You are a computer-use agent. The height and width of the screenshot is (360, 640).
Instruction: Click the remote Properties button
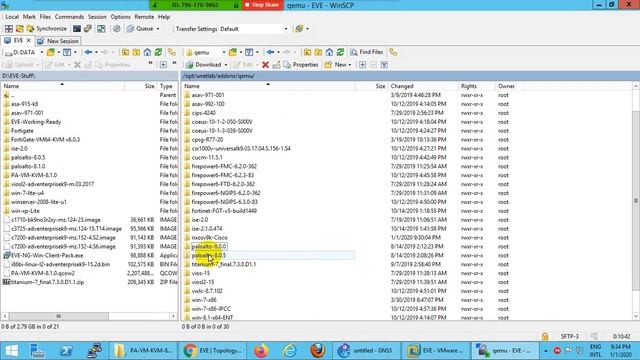301,64
